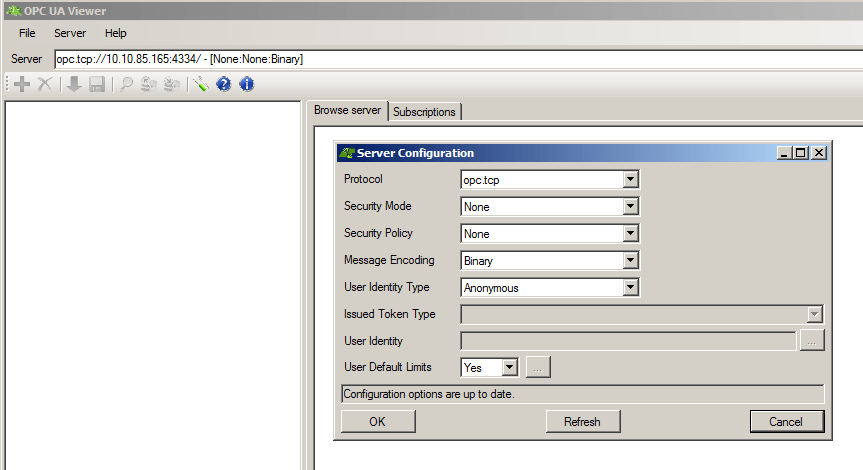Click the delete (X) toolbar icon
The image size is (863, 470).
(x=44, y=85)
